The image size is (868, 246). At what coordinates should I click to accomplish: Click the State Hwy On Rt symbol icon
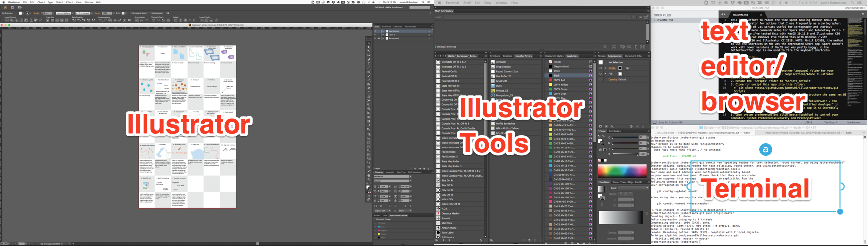click(438, 86)
